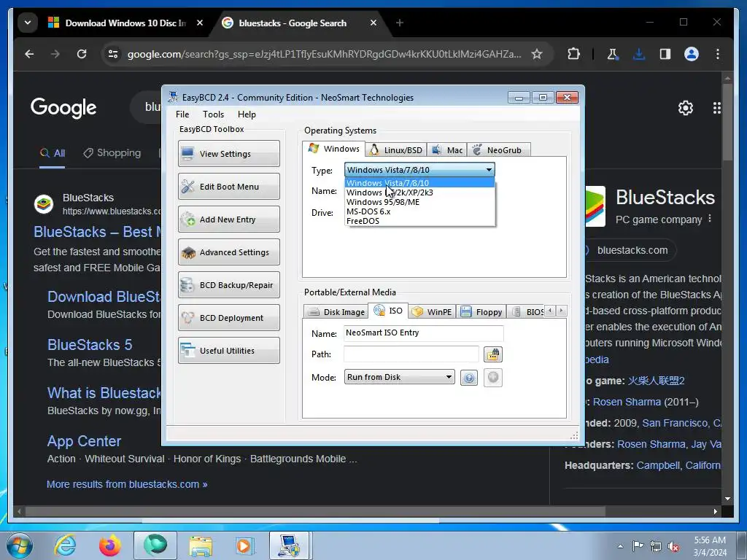Toggle Chrome side panel icon
Image resolution: width=747 pixels, height=560 pixels.
click(665, 54)
